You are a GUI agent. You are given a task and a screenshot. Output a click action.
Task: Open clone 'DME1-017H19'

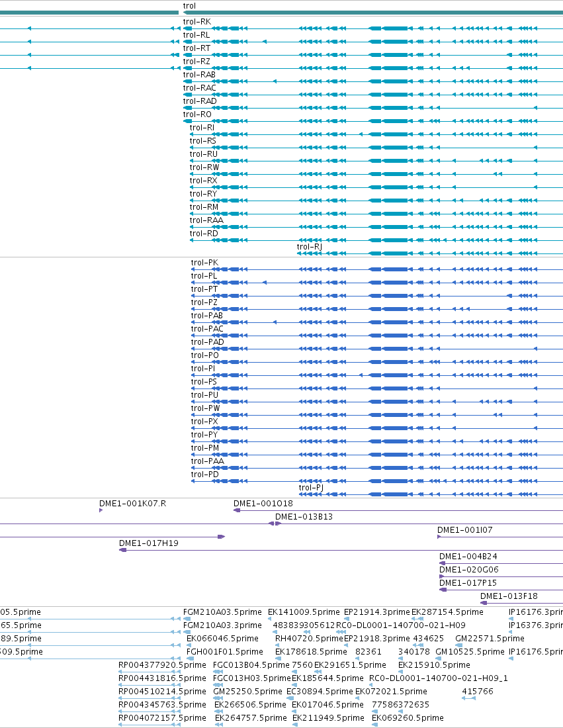[x=149, y=543]
